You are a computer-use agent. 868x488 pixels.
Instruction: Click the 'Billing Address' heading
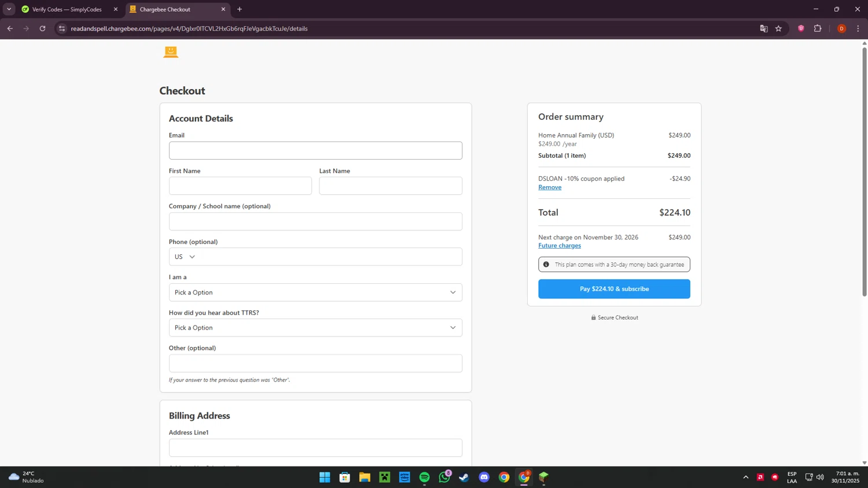tap(200, 416)
